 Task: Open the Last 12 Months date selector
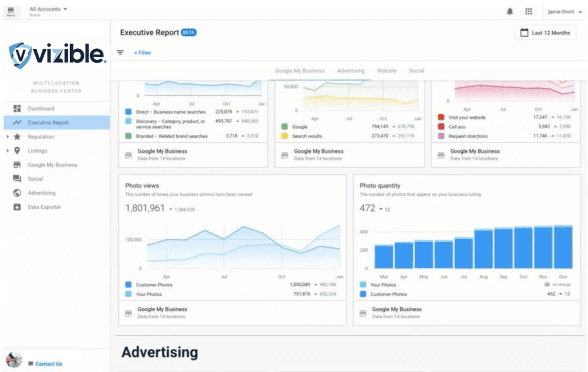click(x=546, y=33)
